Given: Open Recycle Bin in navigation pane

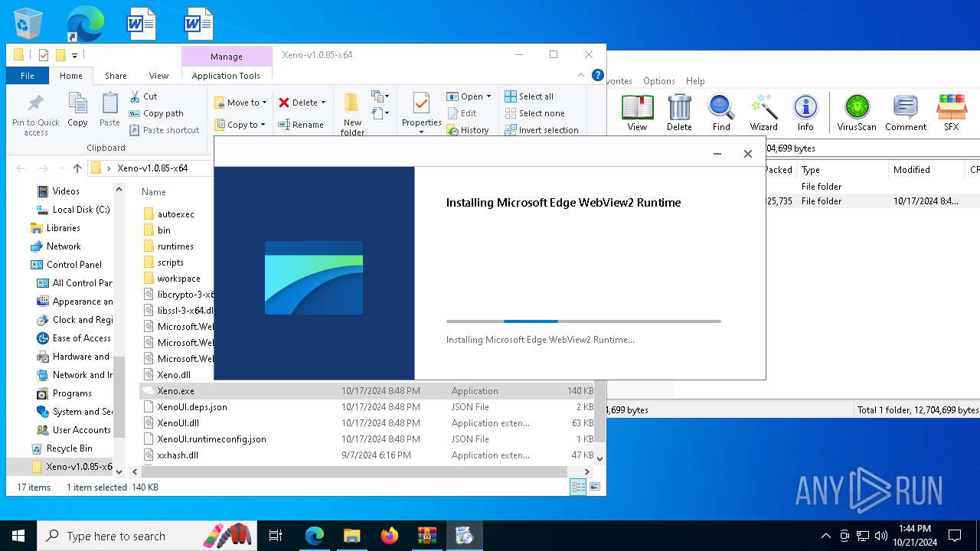Looking at the screenshot, I should (x=69, y=448).
